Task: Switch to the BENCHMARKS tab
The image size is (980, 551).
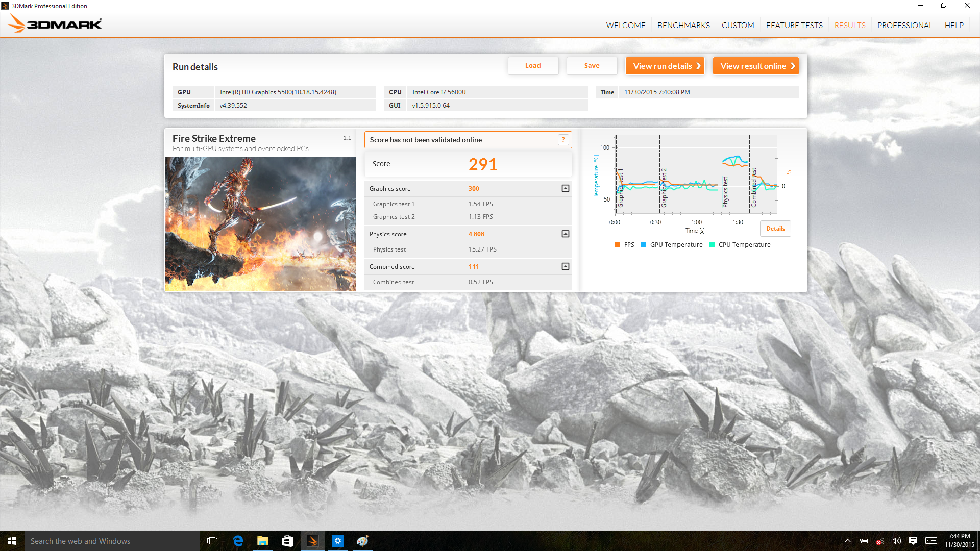Action: (683, 25)
